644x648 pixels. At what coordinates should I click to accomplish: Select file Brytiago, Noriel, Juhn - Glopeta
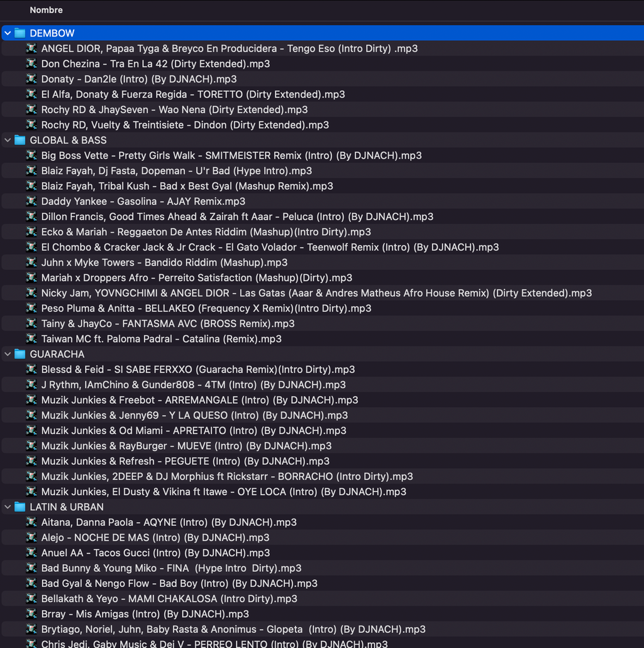(233, 629)
